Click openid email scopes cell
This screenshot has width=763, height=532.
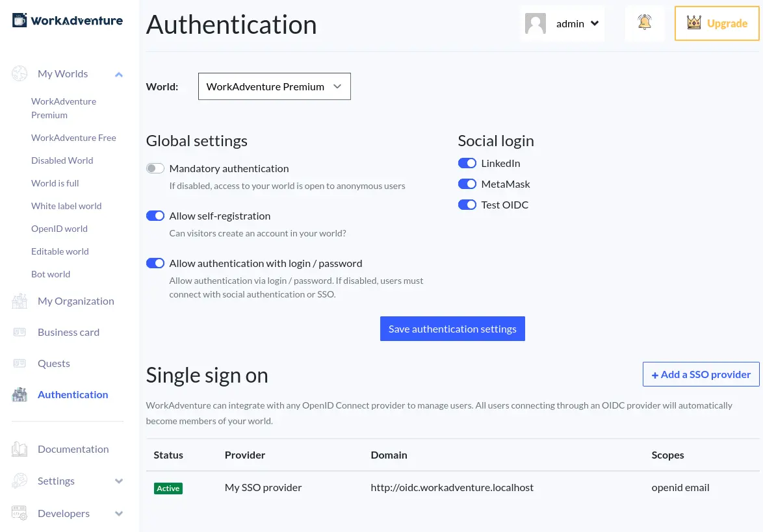coord(680,487)
